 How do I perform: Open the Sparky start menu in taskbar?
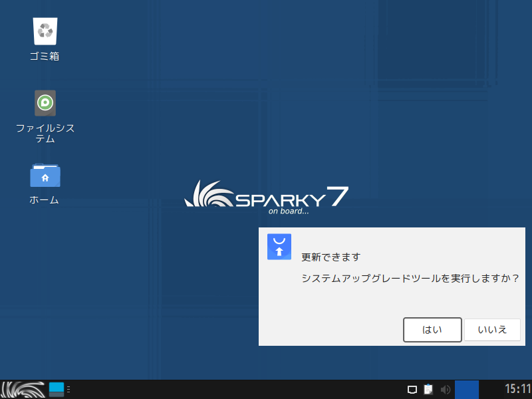23,390
